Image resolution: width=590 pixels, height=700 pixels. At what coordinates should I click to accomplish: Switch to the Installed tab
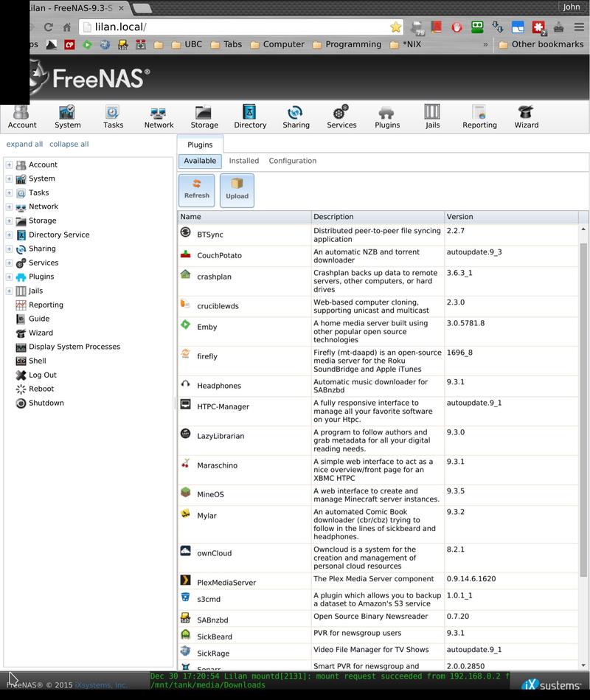(243, 161)
